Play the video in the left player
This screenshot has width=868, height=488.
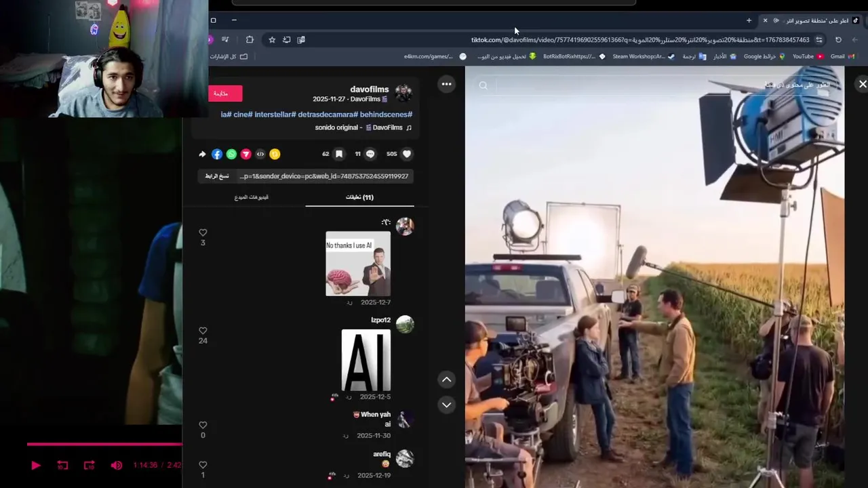click(36, 465)
